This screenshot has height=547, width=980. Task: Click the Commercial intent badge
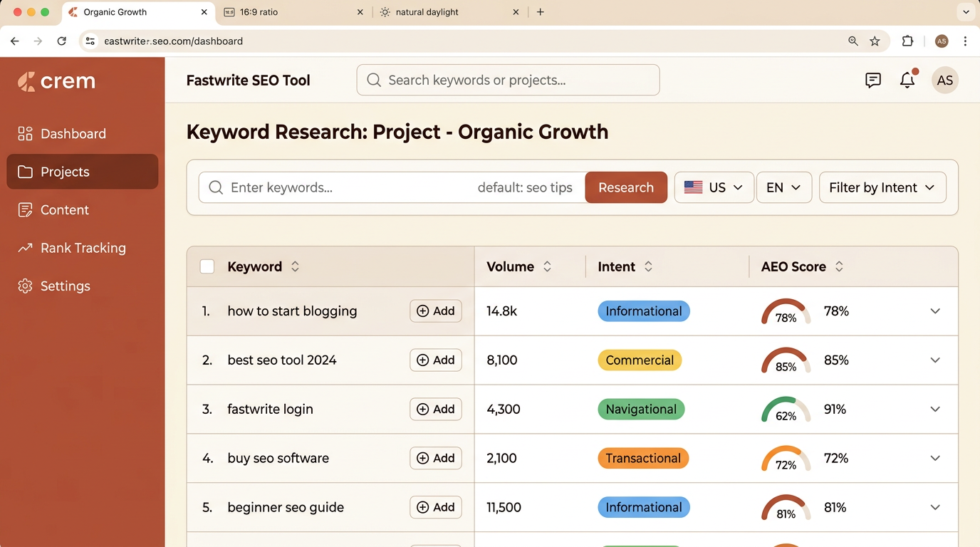tap(640, 360)
